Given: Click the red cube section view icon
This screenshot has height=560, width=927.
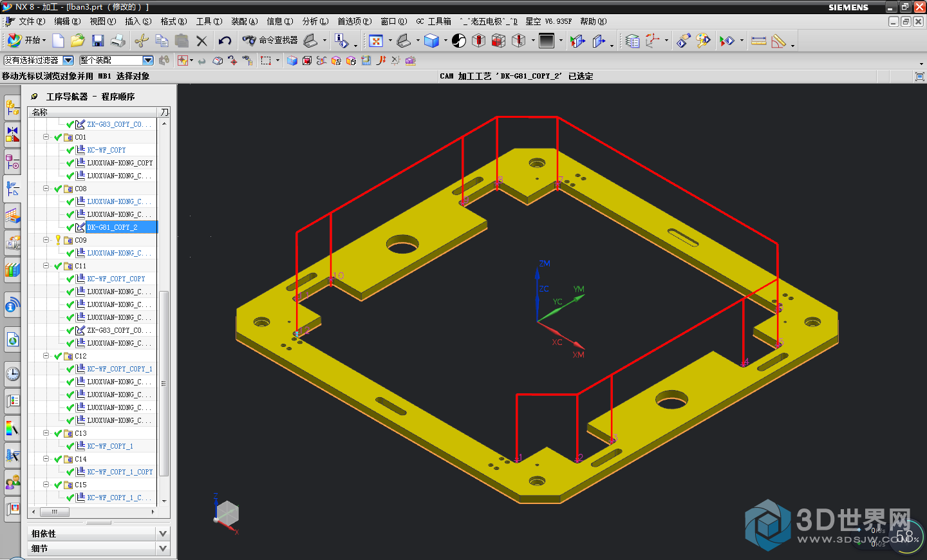Looking at the screenshot, I should (498, 41).
